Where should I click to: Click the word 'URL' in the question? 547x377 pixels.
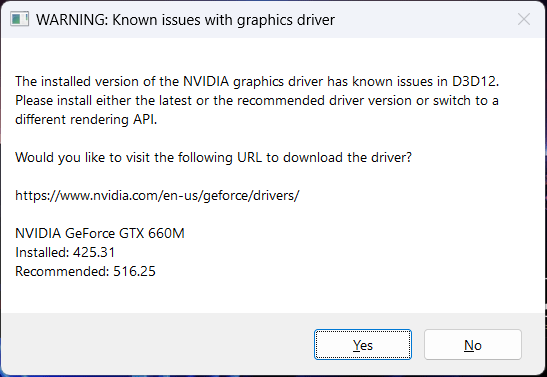(x=249, y=158)
